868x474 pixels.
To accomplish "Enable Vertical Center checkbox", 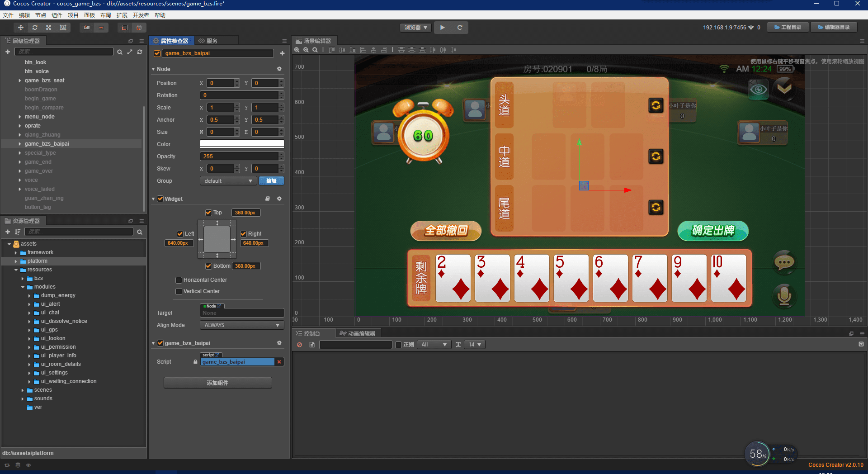I will [x=179, y=291].
